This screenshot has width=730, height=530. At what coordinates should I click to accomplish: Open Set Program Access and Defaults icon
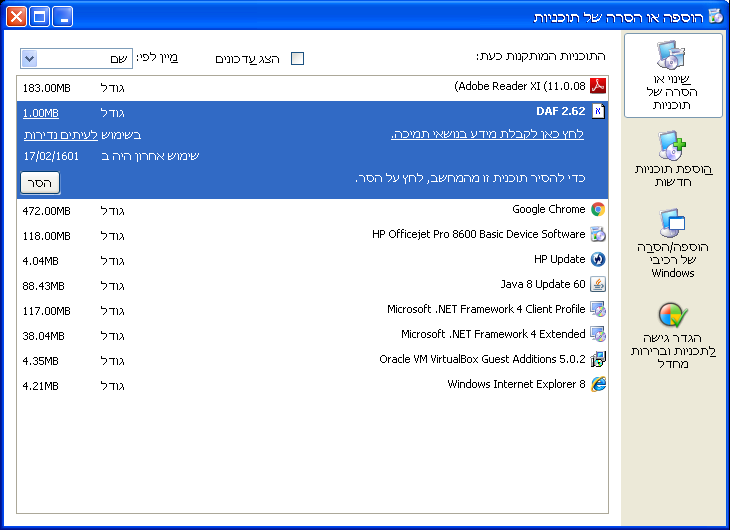click(673, 315)
